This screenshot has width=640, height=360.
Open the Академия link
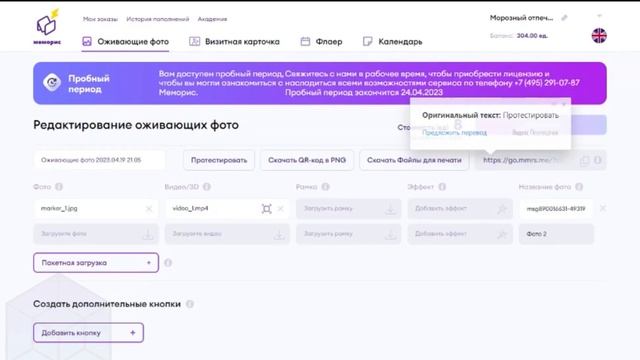click(x=212, y=19)
